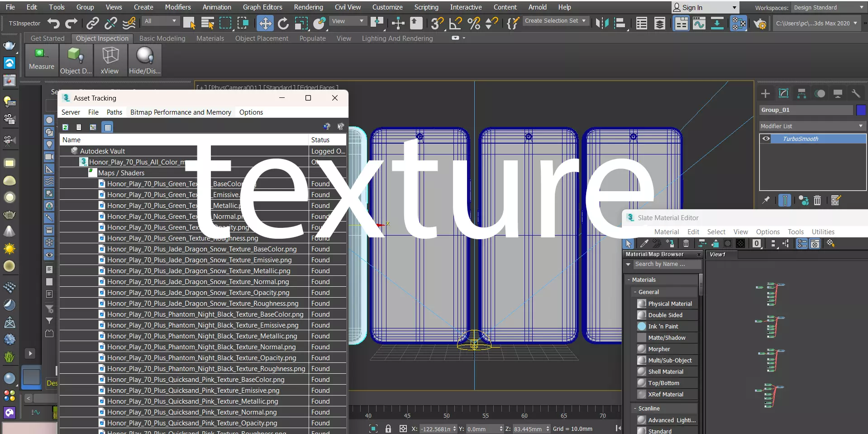Open the Curve Editor from toolbar
Image resolution: width=868 pixels, height=434 pixels.
(x=699, y=23)
